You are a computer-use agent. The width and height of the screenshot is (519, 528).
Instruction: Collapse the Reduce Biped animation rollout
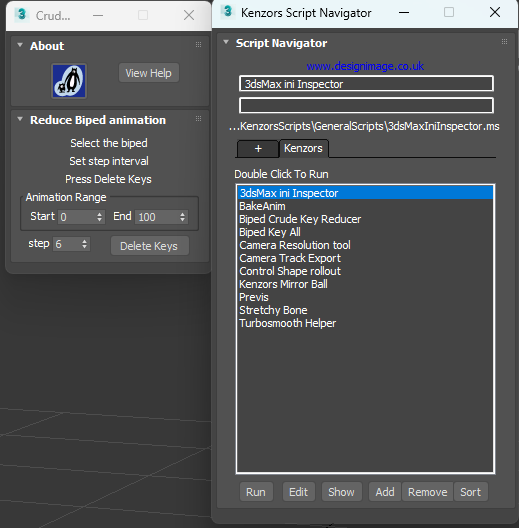[20, 119]
